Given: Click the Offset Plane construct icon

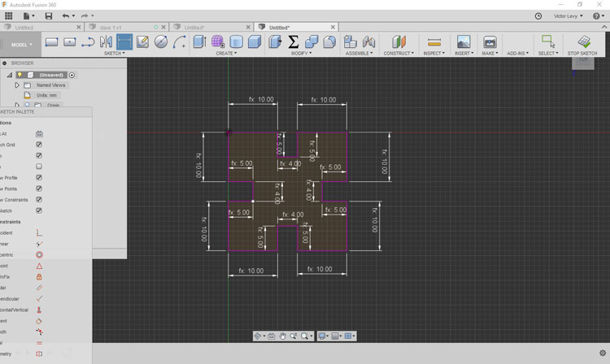Looking at the screenshot, I should point(399,41).
